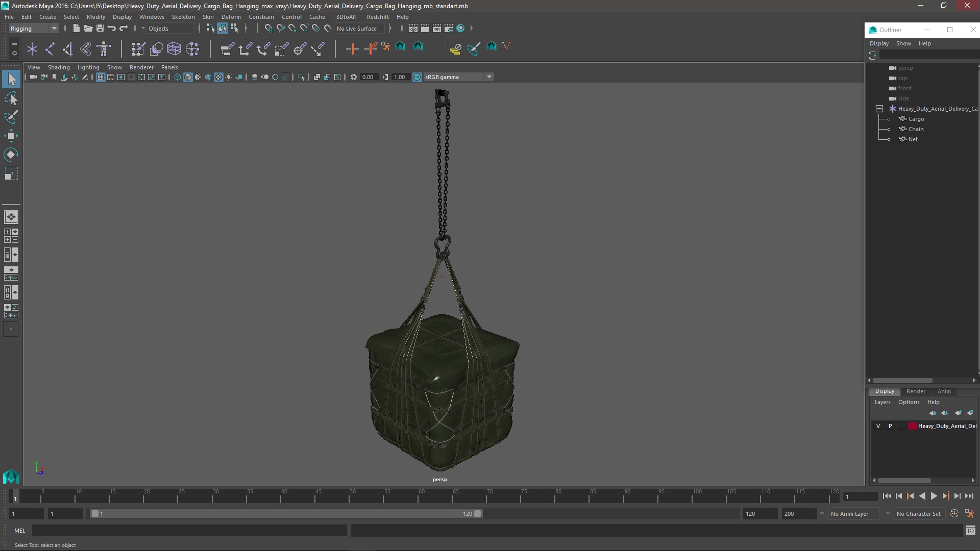Toggle select by object type mode
This screenshot has width=980, height=551.
point(223,29)
